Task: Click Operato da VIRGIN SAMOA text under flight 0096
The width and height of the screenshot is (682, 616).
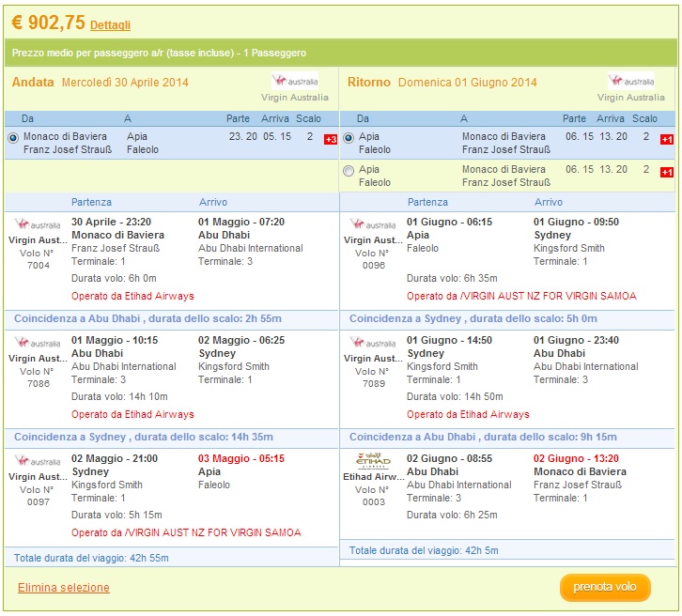Action: click(521, 296)
